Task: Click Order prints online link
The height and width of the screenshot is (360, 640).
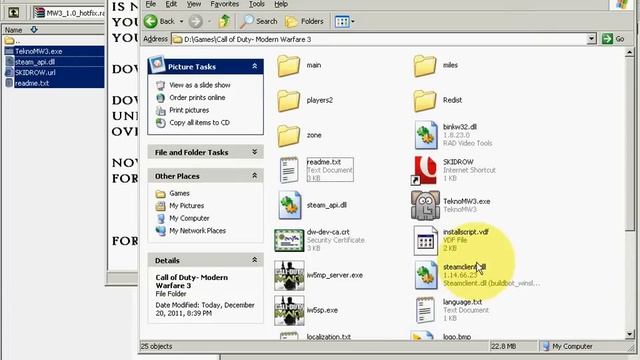Action: coord(197,98)
